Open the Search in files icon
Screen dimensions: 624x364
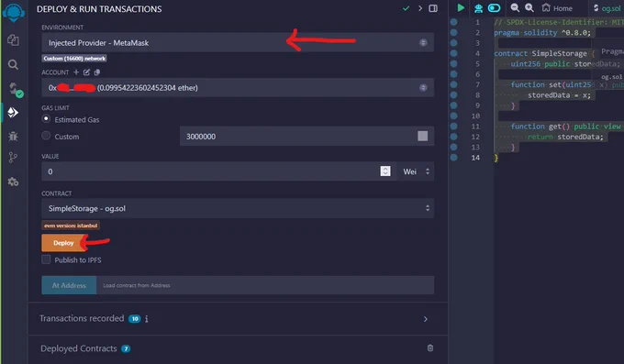[x=13, y=64]
